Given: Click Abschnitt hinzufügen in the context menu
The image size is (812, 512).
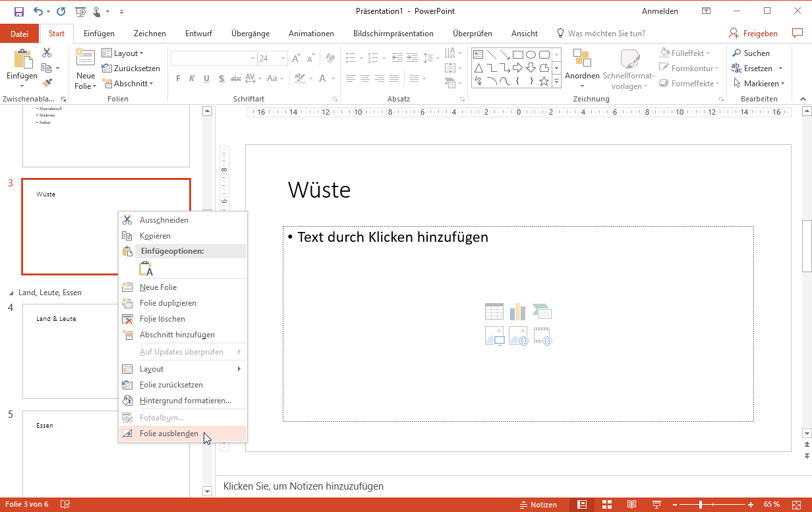Looking at the screenshot, I should click(x=183, y=335).
